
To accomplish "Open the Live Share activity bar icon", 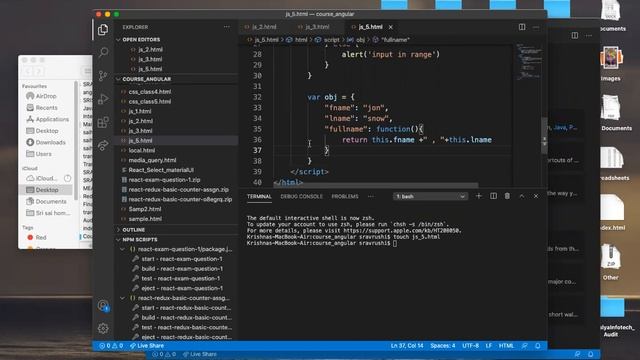I will (x=103, y=145).
